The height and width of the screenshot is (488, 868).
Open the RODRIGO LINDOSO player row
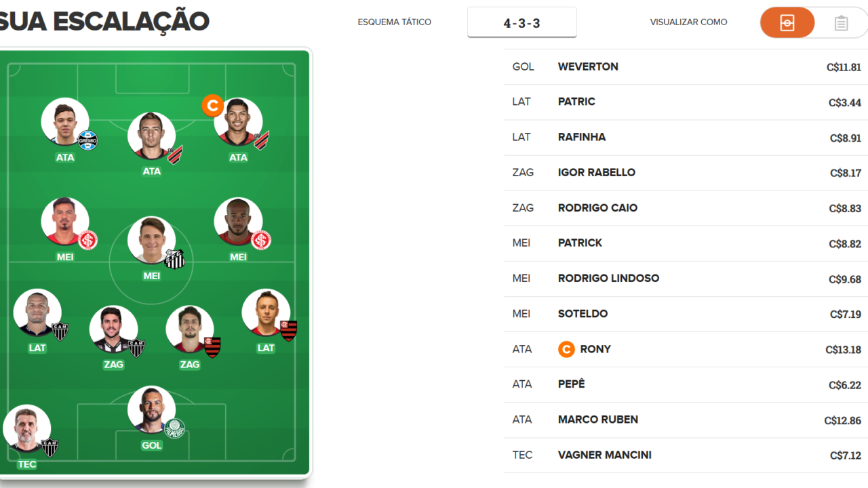[686, 279]
